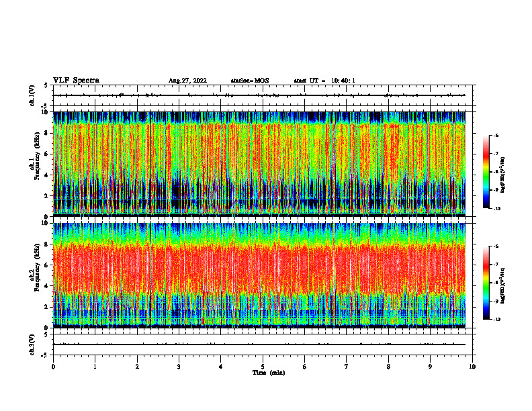
Task: Click the time axis tick label "10"
Action: coord(472,367)
